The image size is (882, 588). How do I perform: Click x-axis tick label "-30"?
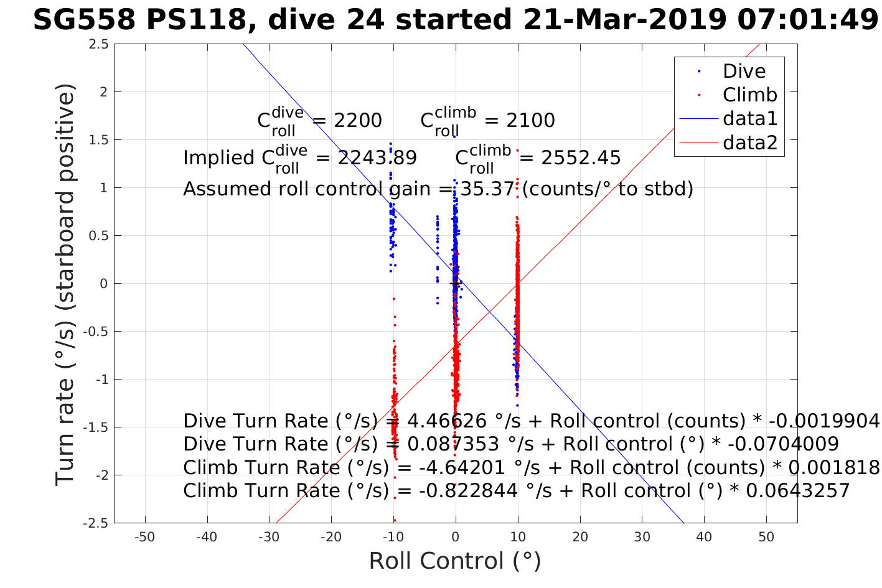coord(270,537)
